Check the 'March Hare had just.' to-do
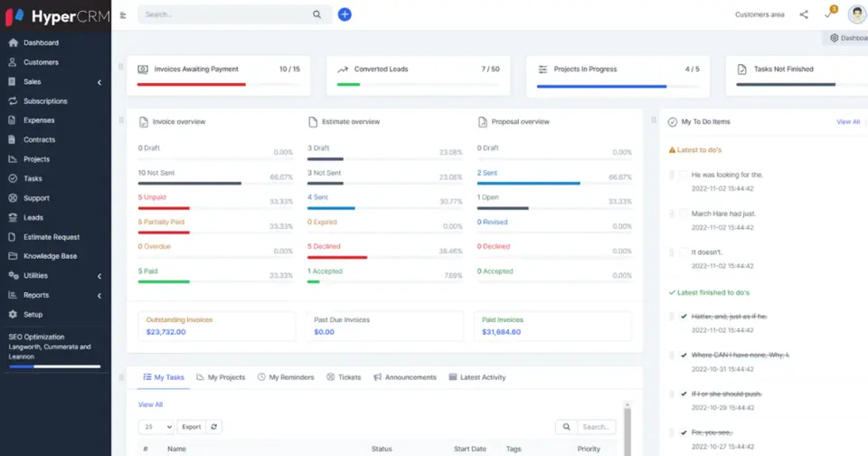 pyautogui.click(x=684, y=214)
